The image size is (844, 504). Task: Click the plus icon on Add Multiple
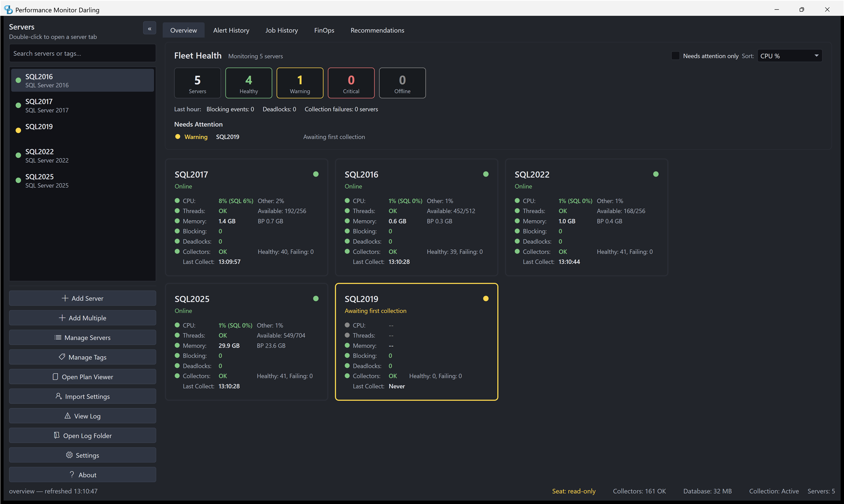(x=62, y=318)
